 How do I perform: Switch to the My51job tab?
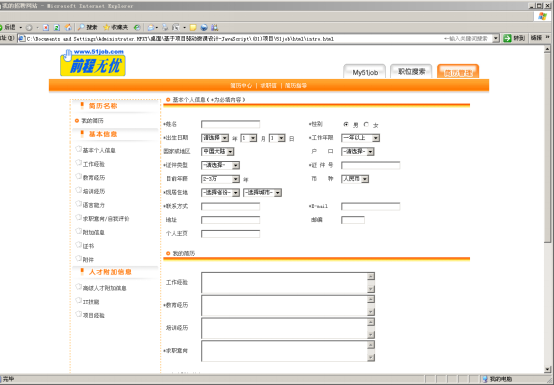coord(365,72)
